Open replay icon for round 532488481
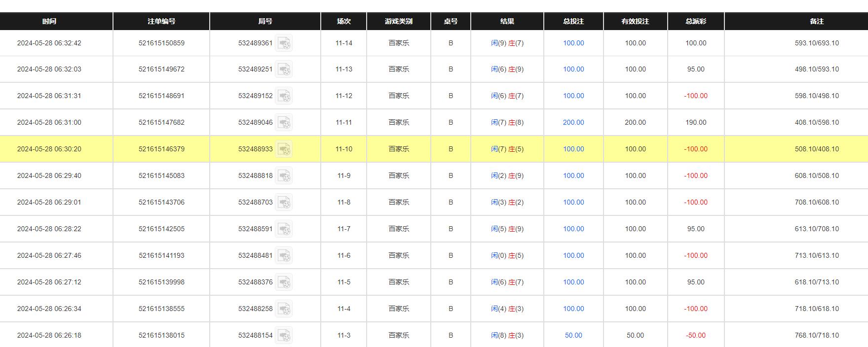The image size is (868, 347). tap(284, 256)
